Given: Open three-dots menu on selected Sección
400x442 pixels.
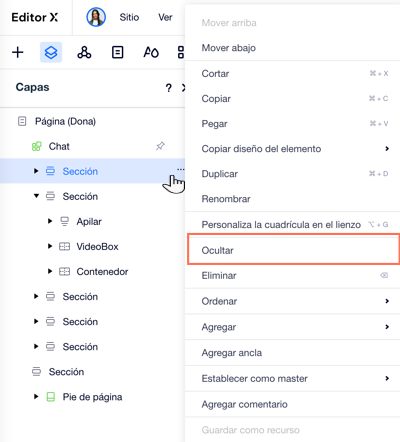Looking at the screenshot, I should pos(180,169).
